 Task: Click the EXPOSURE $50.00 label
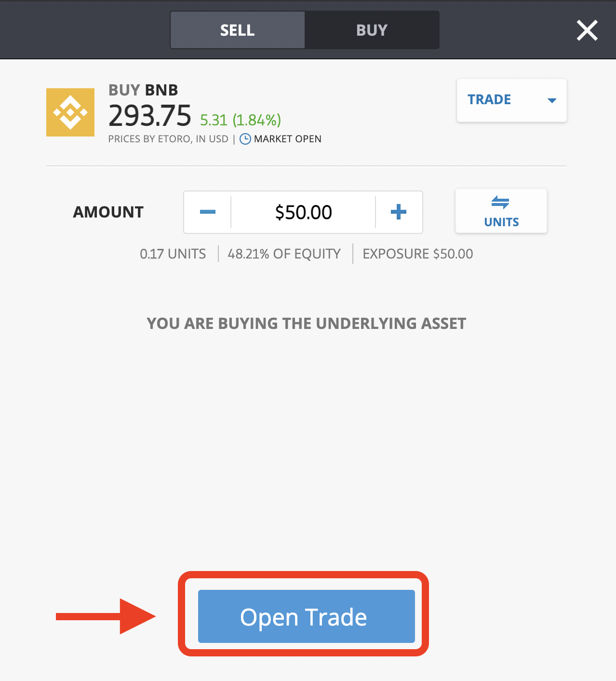click(418, 254)
